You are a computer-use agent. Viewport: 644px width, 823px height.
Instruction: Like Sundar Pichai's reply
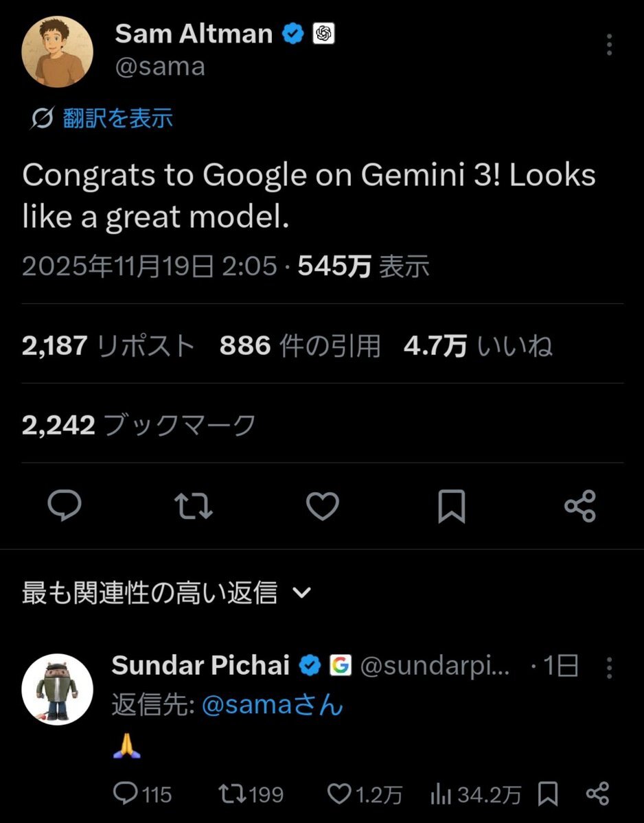click(338, 794)
